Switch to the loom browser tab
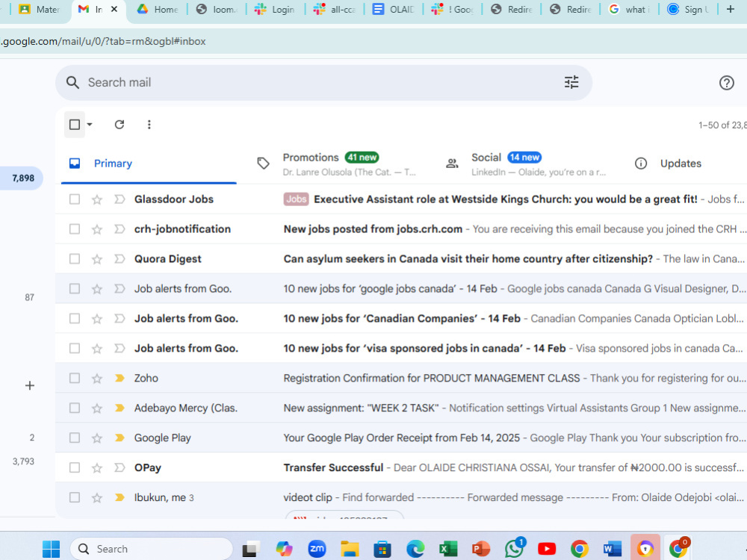 pos(217,9)
